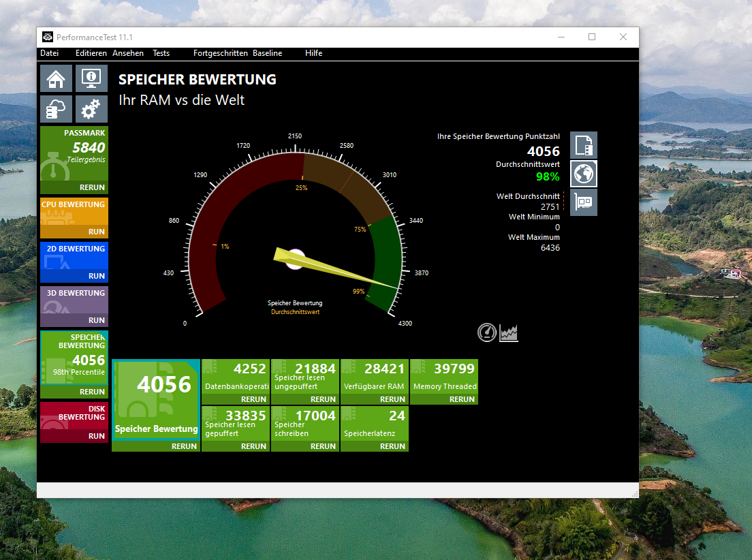The image size is (752, 560).
Task: Open the System Information monitor icon
Action: pos(91,78)
